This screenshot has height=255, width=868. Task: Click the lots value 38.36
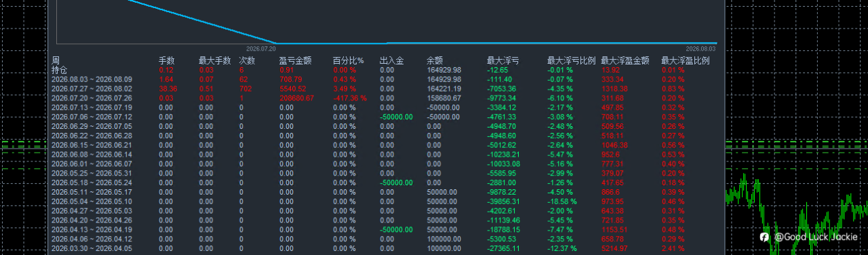coord(168,89)
